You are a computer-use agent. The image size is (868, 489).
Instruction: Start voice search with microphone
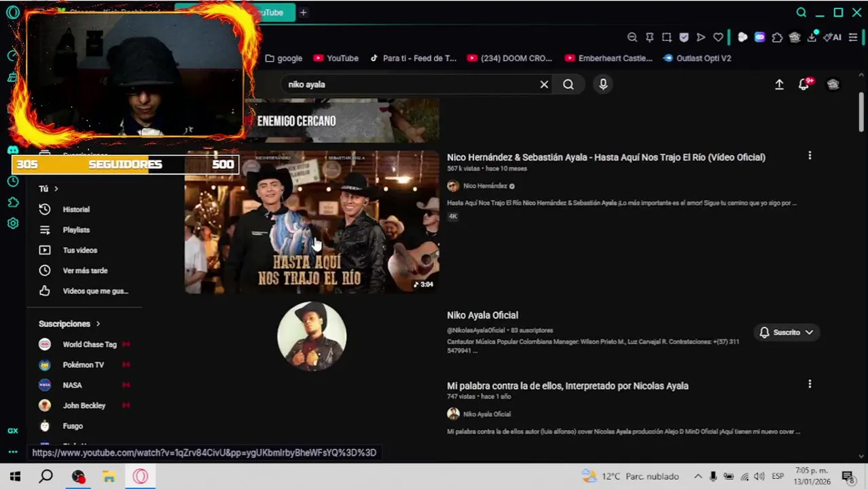click(603, 84)
